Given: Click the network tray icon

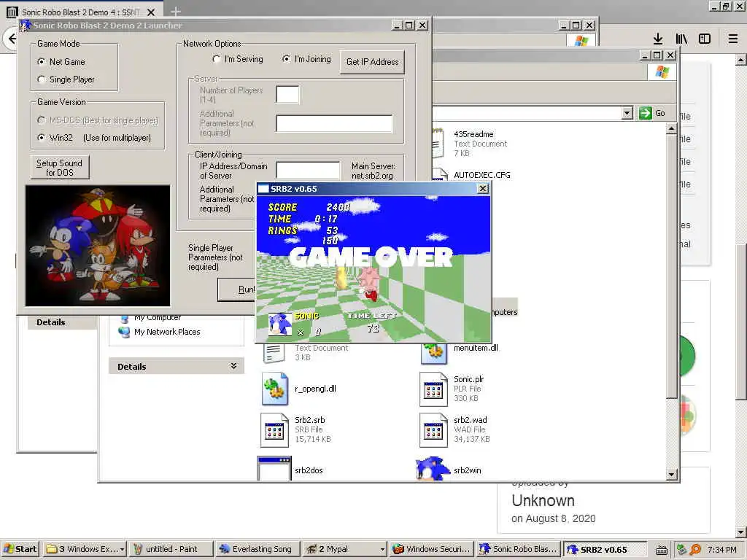Looking at the screenshot, I should (x=682, y=550).
